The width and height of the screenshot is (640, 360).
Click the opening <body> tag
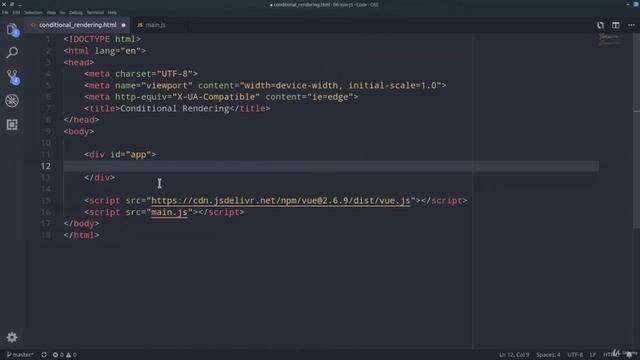click(79, 131)
